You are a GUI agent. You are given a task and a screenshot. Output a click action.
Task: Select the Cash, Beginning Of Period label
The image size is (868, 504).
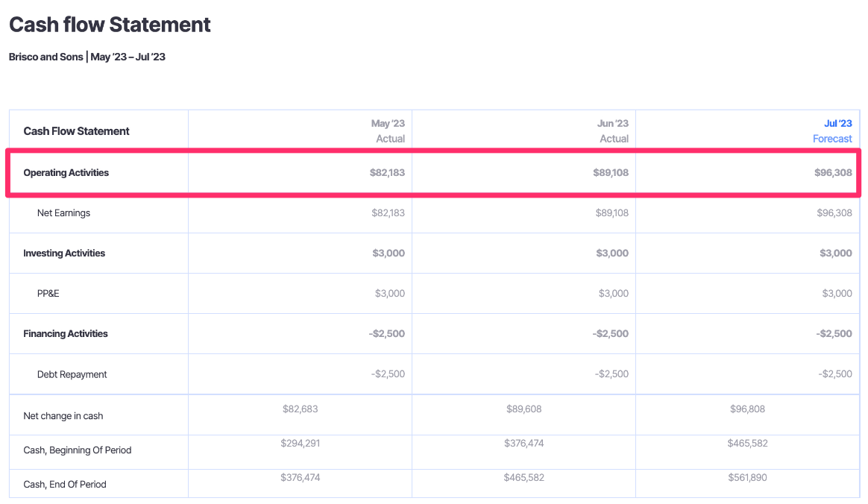78,450
